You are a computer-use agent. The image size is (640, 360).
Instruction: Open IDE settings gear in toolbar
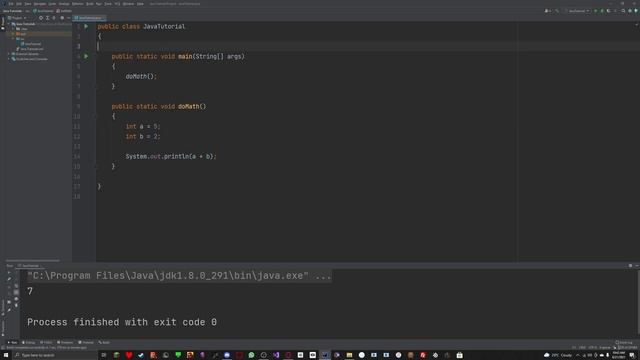pyautogui.click(x=630, y=11)
